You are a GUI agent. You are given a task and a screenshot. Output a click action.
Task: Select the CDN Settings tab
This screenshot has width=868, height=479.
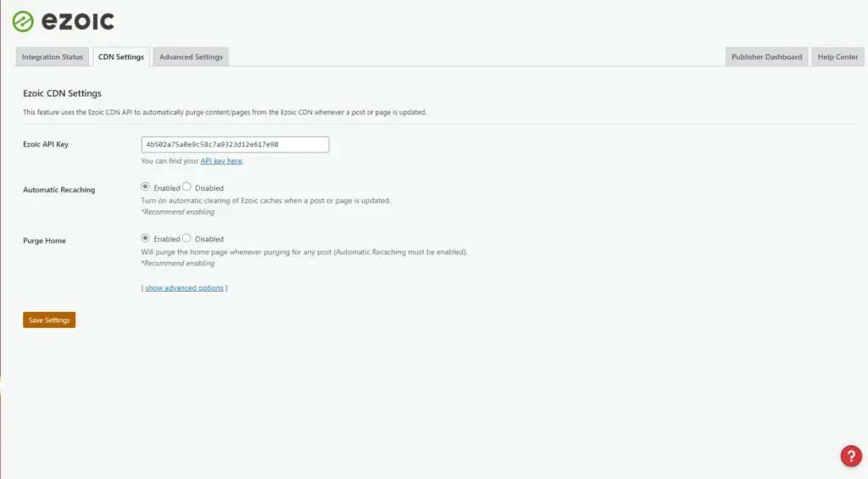(121, 57)
